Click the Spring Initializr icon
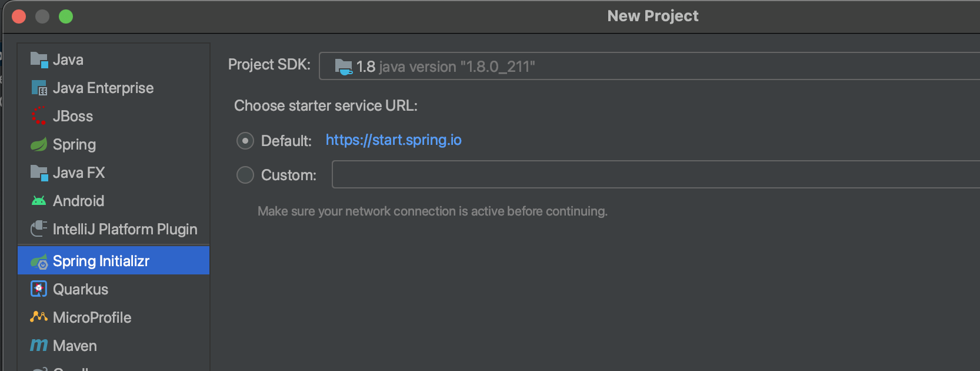This screenshot has height=371, width=980. (x=39, y=261)
